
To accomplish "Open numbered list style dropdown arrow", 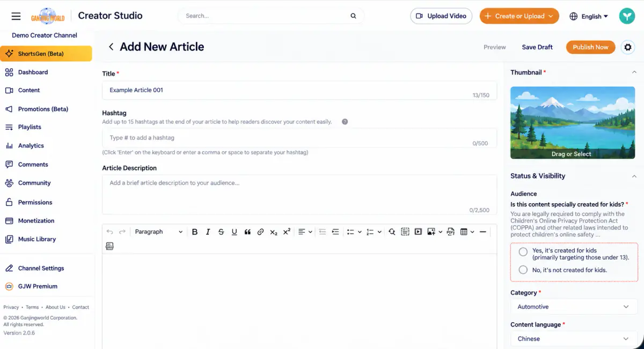I will click(379, 232).
